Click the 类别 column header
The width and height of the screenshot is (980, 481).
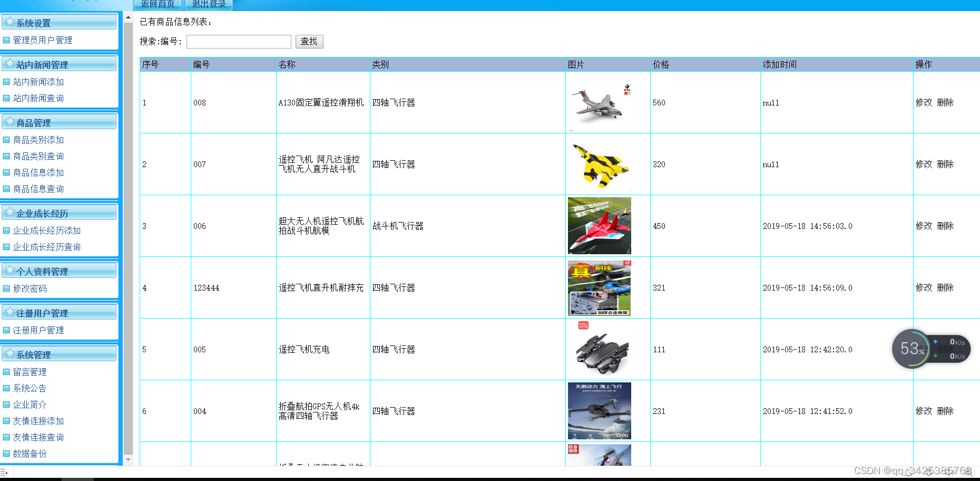pyautogui.click(x=380, y=64)
